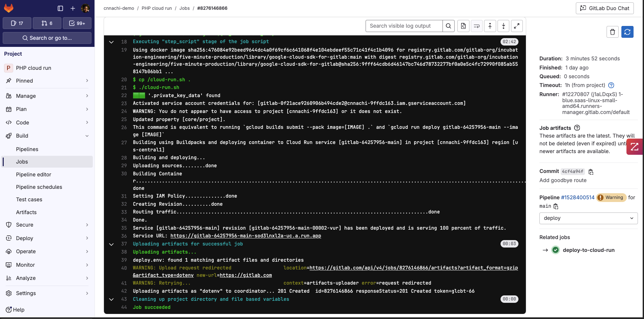
Task: Expand the Secure menu
Action: point(47,225)
